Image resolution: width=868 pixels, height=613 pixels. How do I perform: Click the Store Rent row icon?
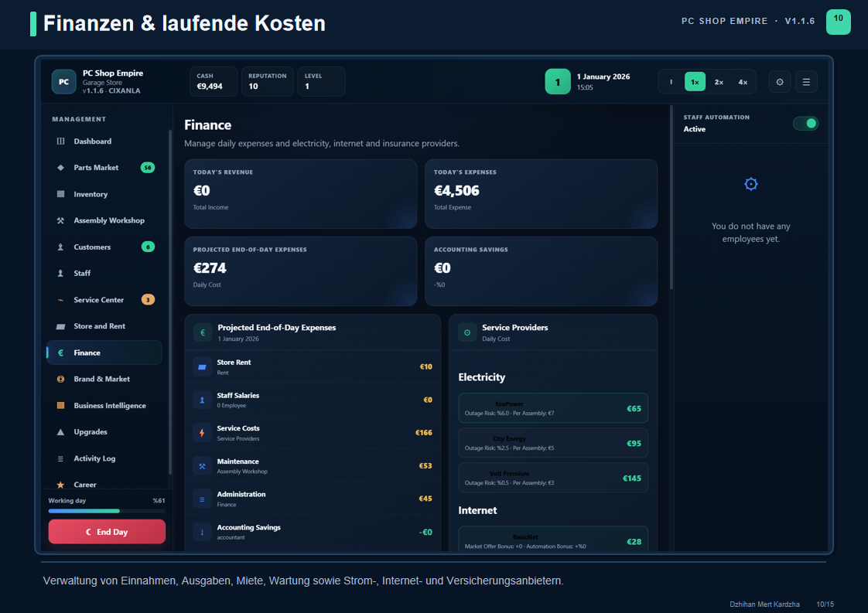[202, 367]
